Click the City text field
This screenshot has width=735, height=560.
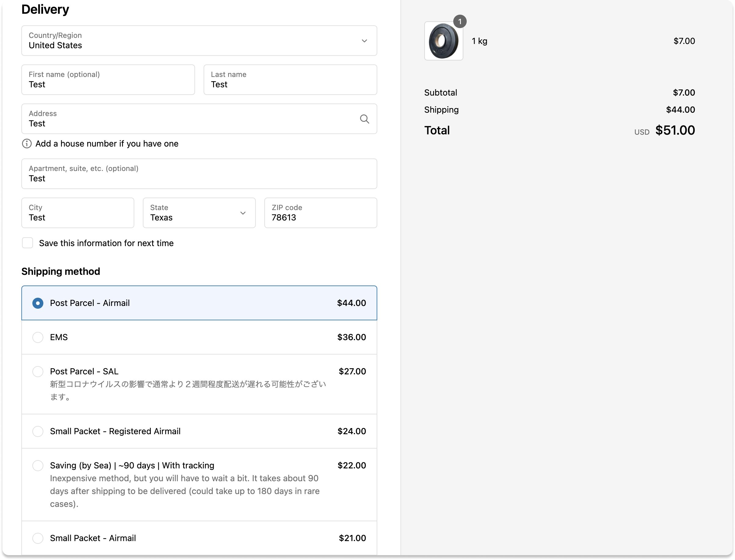[78, 213]
